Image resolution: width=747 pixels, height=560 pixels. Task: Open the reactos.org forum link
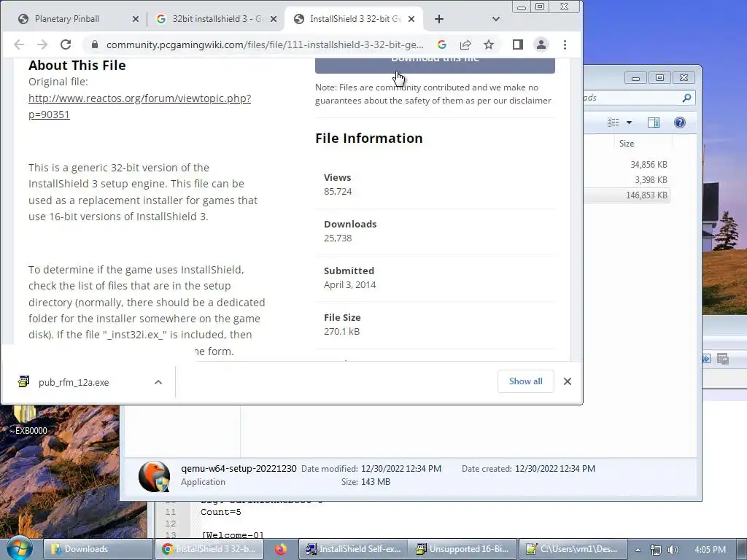tap(139, 106)
